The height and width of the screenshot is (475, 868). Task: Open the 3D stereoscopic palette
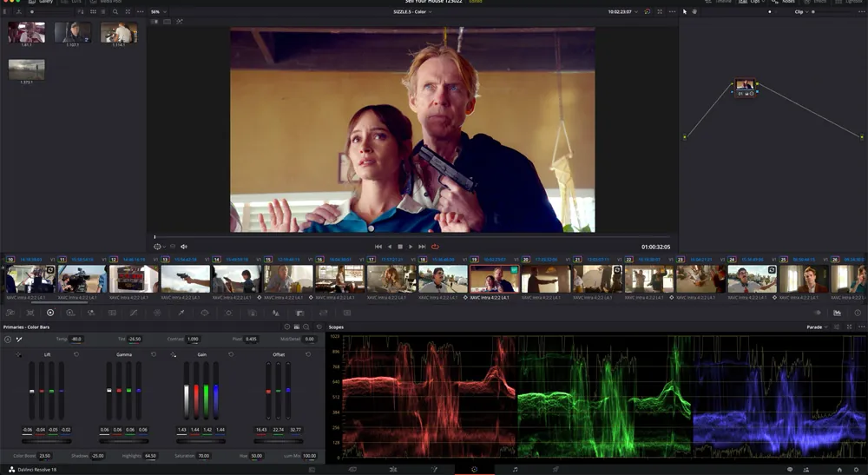[347, 313]
